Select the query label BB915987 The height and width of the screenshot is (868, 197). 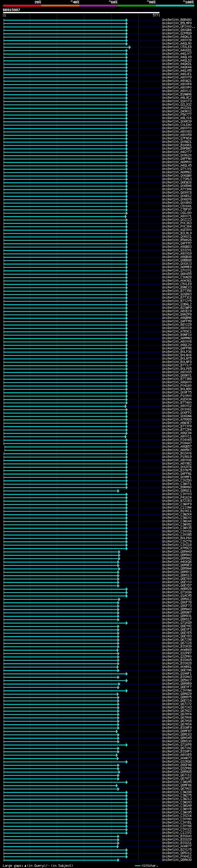pyautogui.click(x=11, y=10)
